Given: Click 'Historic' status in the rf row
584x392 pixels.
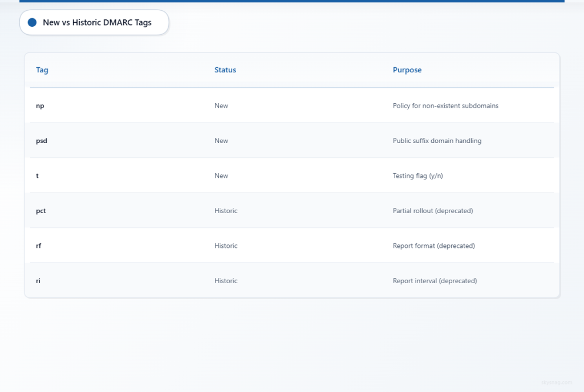Looking at the screenshot, I should pyautogui.click(x=226, y=246).
